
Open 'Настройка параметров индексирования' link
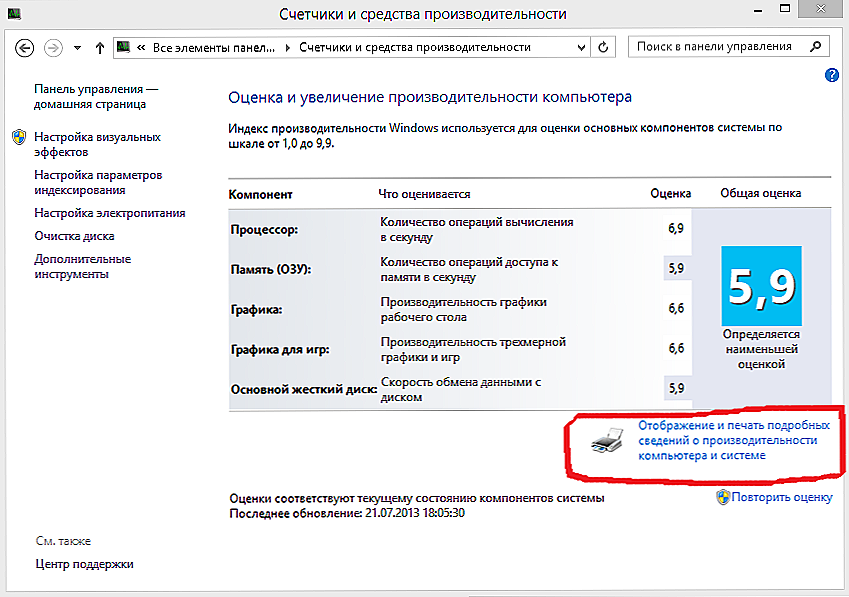click(98, 182)
